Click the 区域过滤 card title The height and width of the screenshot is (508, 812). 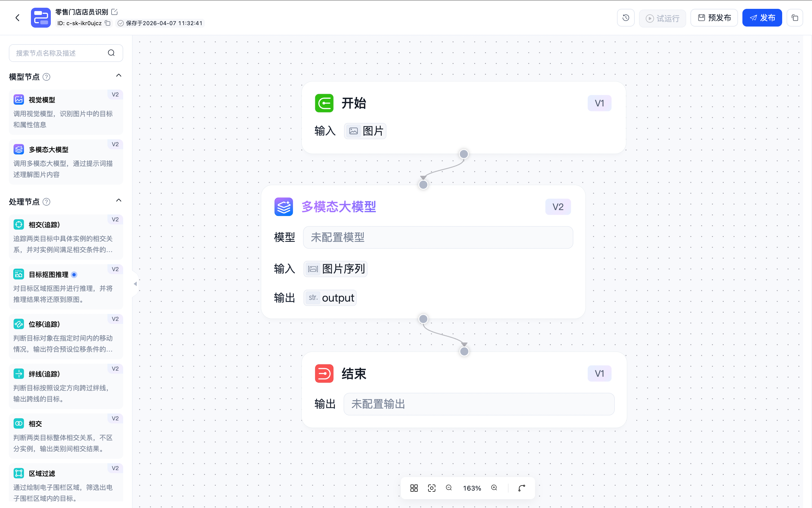[42, 473]
